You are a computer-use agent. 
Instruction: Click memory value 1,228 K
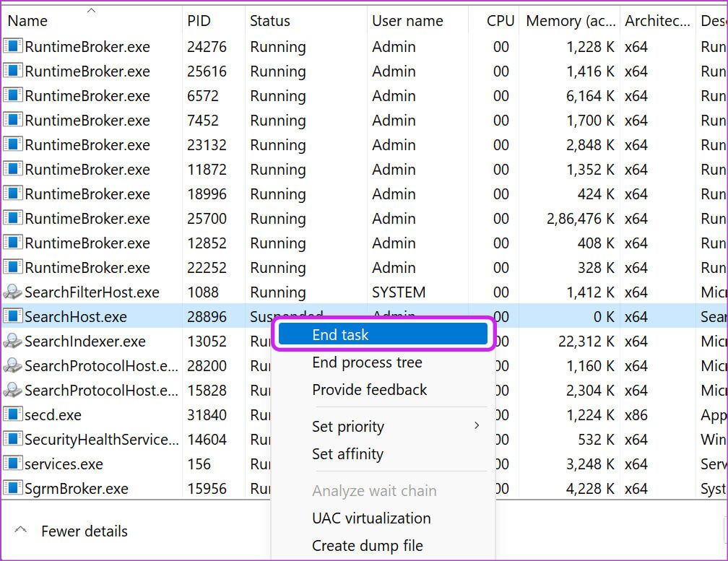[x=590, y=47]
